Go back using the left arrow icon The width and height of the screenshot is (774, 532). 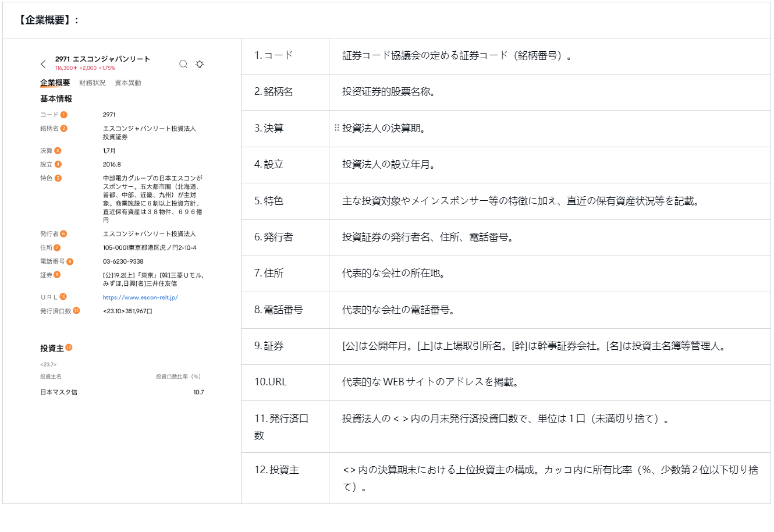tap(43, 64)
